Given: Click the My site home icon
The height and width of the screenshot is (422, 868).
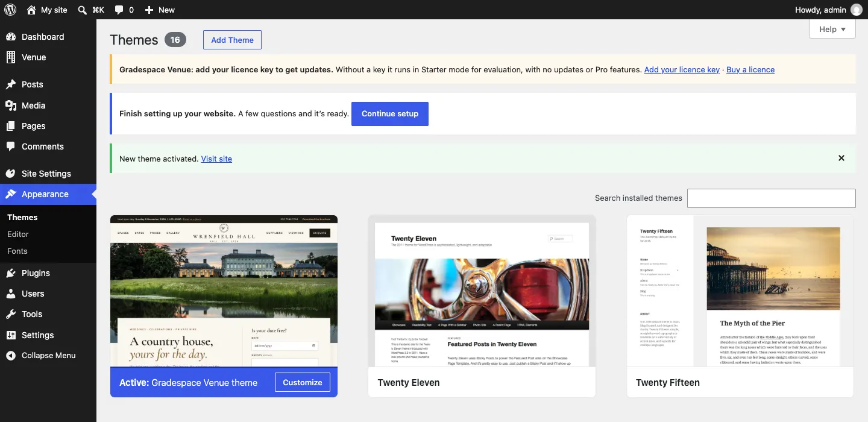Looking at the screenshot, I should [31, 10].
